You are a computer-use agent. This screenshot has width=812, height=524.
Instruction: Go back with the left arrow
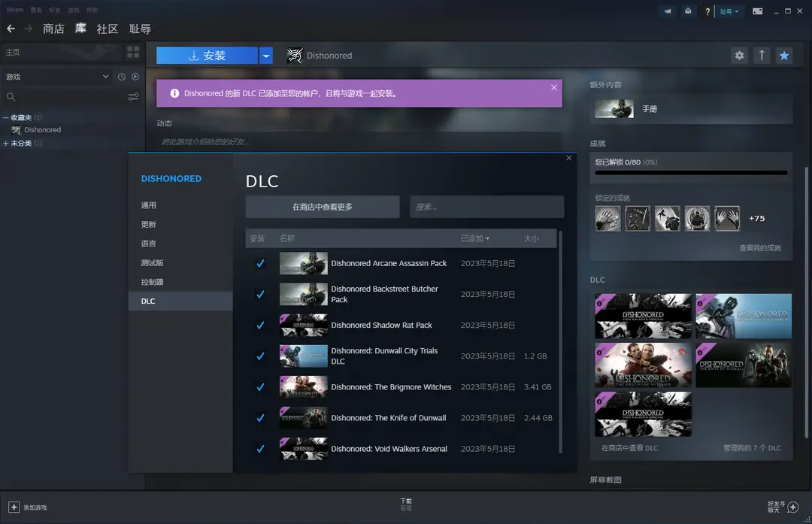coord(11,29)
